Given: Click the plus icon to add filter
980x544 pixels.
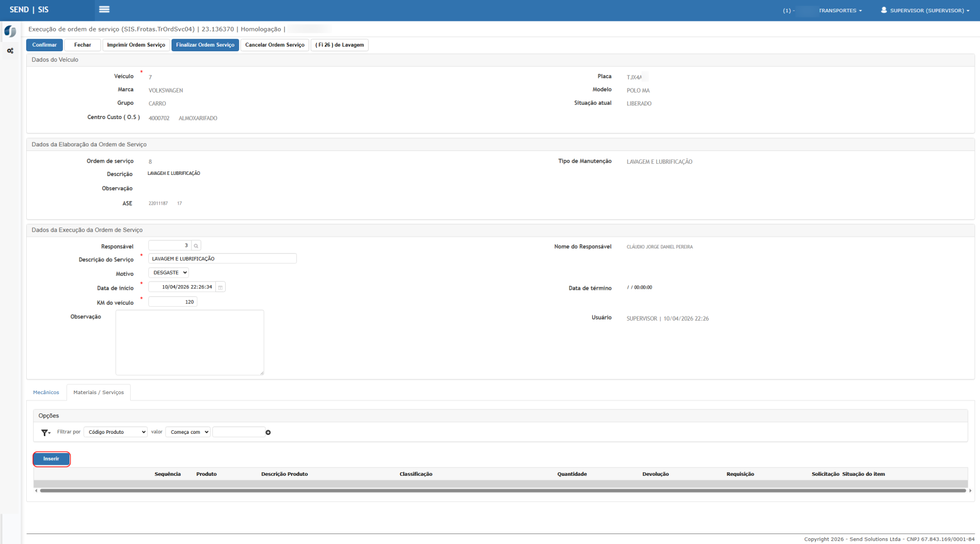Looking at the screenshot, I should pyautogui.click(x=268, y=433).
